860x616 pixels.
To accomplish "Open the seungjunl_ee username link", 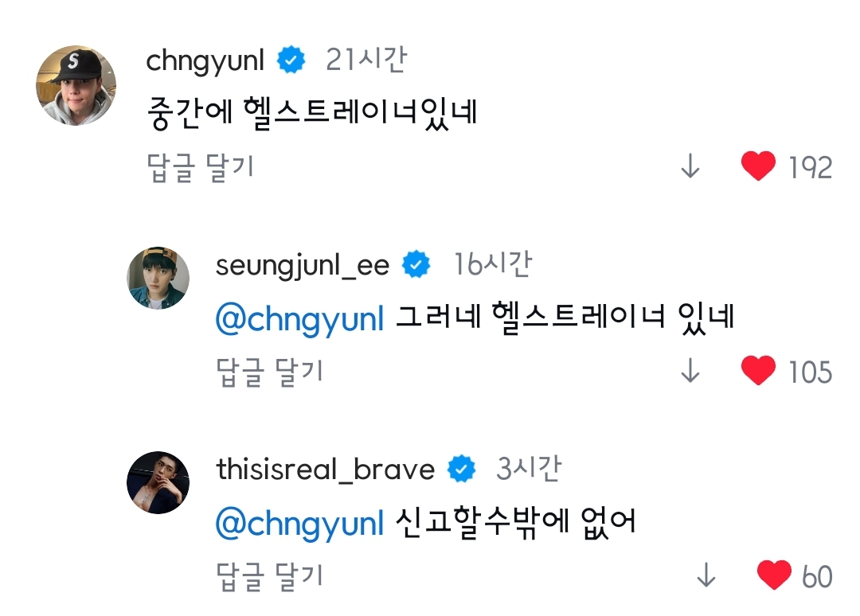I will tap(302, 266).
